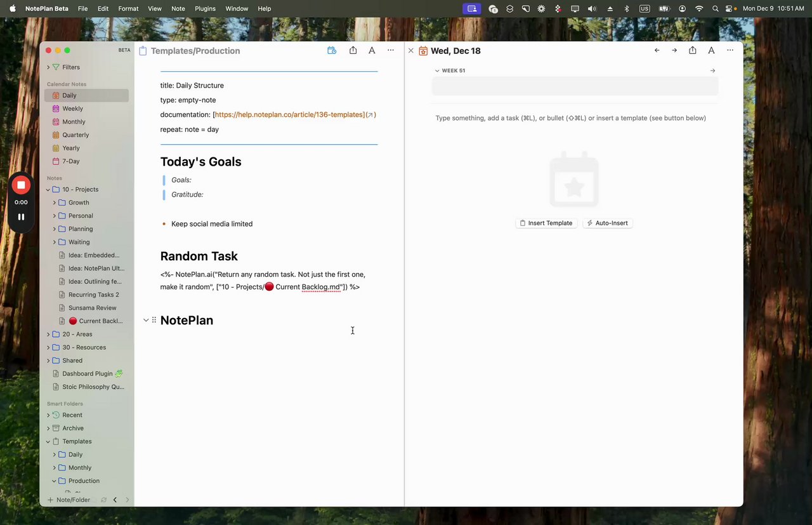Open Spotlight search in the menu bar
This screenshot has width=812, height=525.
coord(716,9)
